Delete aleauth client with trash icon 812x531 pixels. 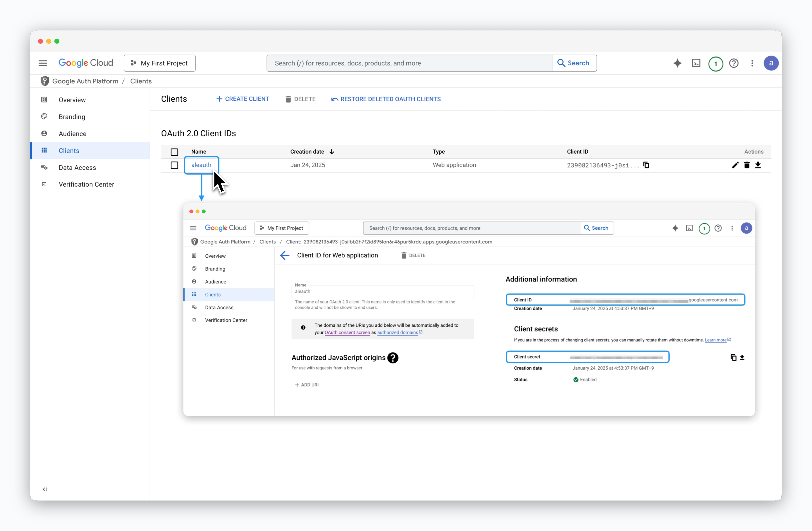tap(747, 165)
